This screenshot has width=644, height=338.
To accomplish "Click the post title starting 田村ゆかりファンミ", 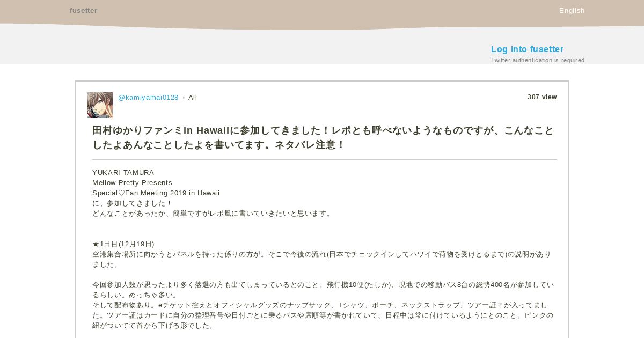I will click(x=323, y=138).
